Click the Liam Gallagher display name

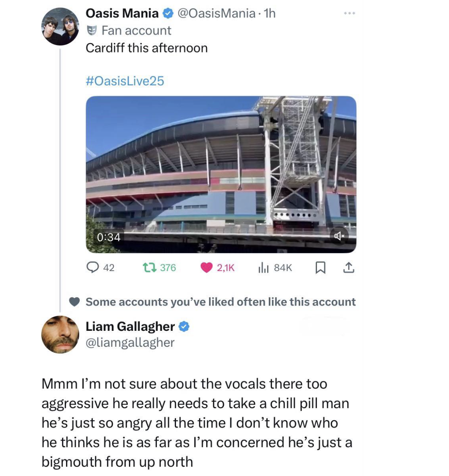tap(130, 327)
